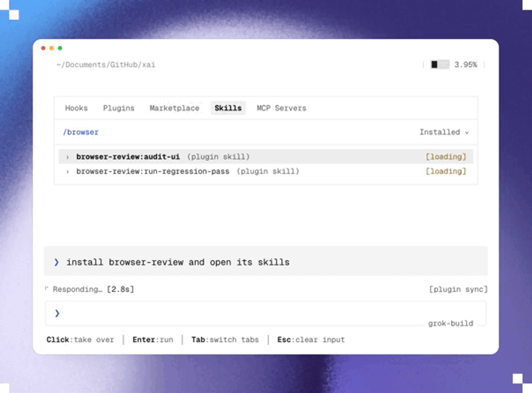Click the grok-build label
Image resolution: width=532 pixels, height=393 pixels.
[x=450, y=323]
